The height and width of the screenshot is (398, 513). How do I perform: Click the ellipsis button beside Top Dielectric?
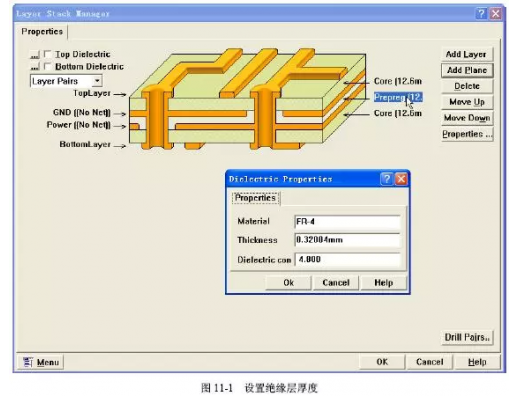click(x=35, y=54)
